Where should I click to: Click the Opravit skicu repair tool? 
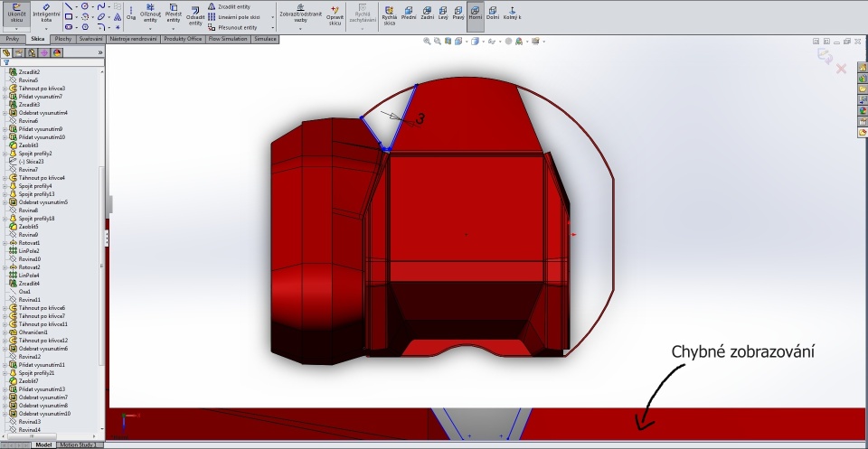click(335, 14)
